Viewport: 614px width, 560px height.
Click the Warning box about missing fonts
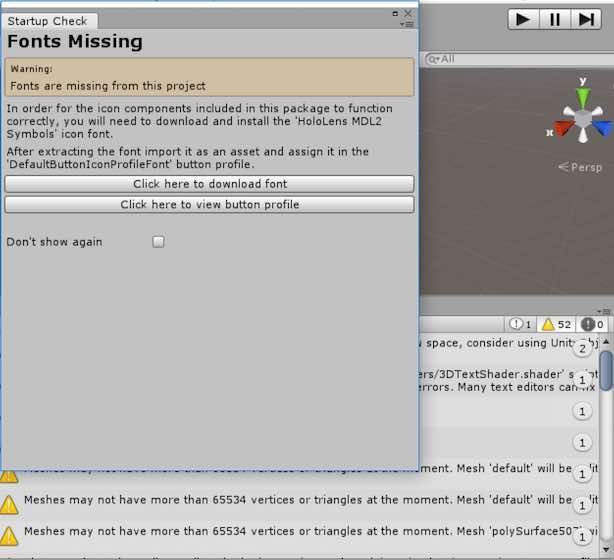209,77
